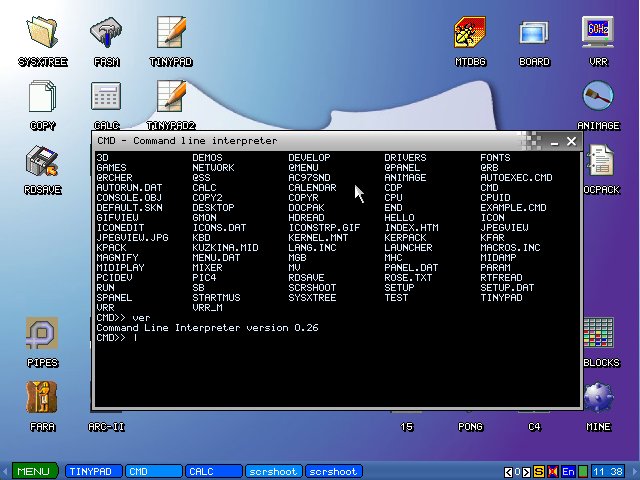Image resolution: width=640 pixels, height=480 pixels.
Task: Open the green MENU start button
Action: point(32,471)
